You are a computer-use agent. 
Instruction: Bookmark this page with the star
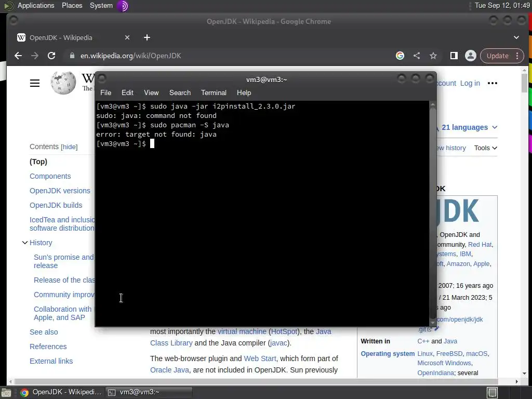coord(433,56)
